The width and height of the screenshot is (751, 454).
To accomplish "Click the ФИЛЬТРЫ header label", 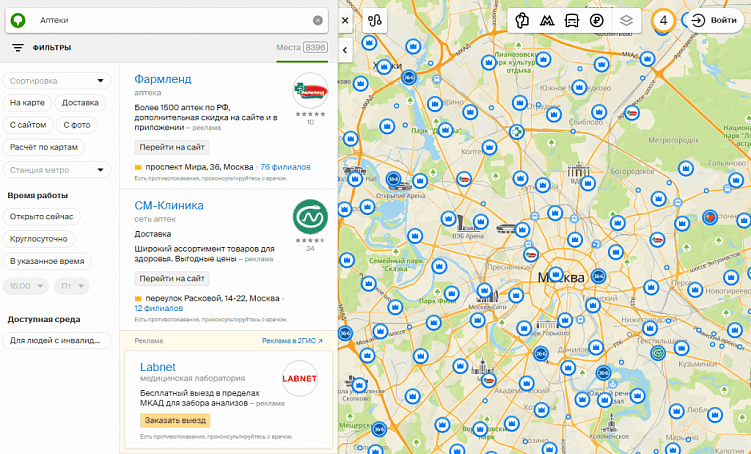I will pyautogui.click(x=52, y=47).
